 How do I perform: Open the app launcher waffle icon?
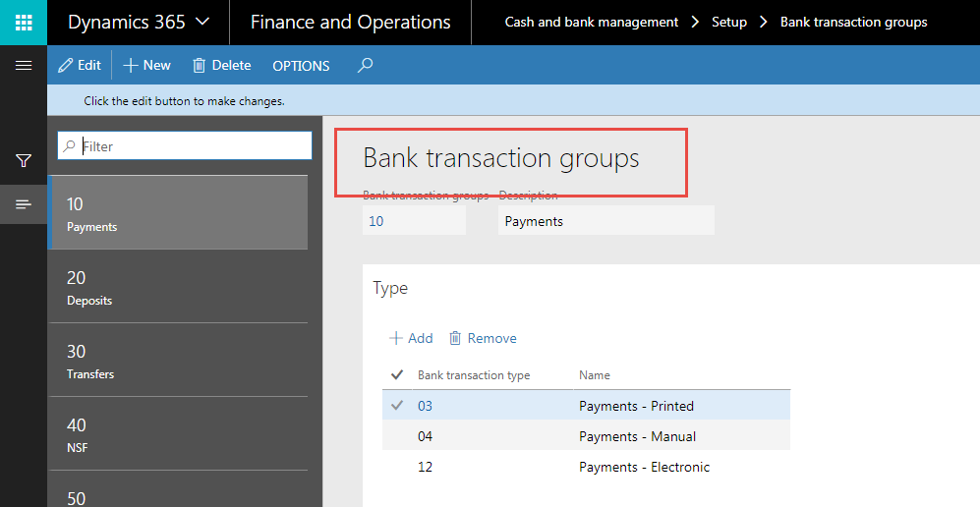[x=24, y=22]
